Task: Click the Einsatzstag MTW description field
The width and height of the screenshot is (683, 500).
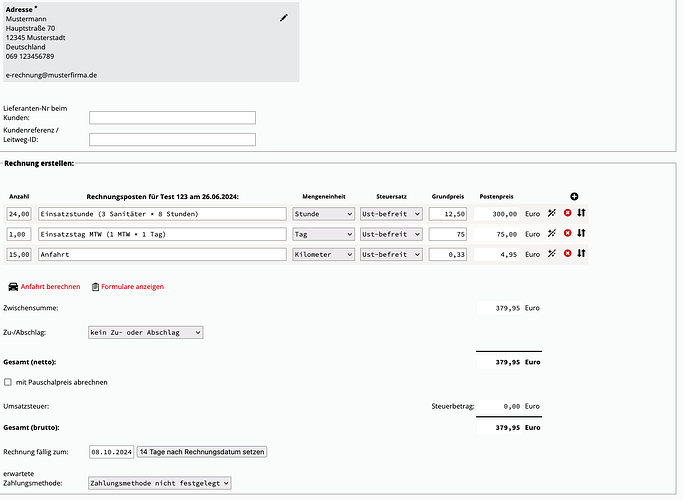Action: tap(162, 234)
